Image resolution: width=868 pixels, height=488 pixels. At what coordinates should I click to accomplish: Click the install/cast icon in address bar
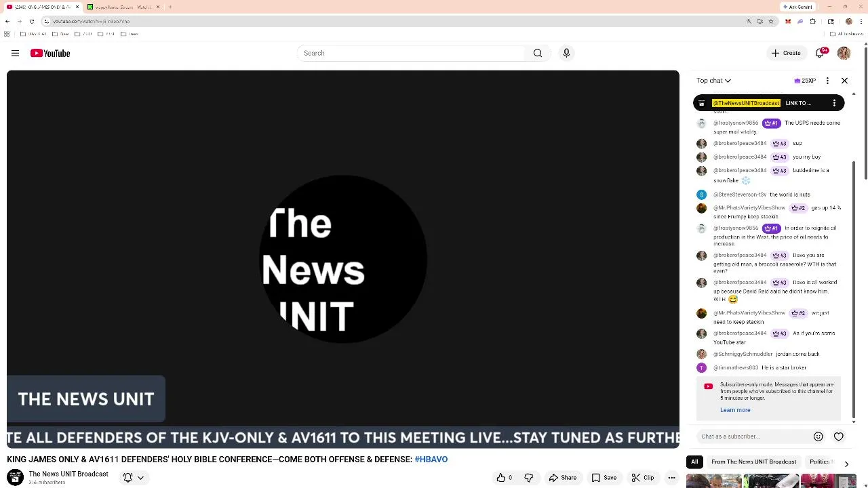pos(760,21)
